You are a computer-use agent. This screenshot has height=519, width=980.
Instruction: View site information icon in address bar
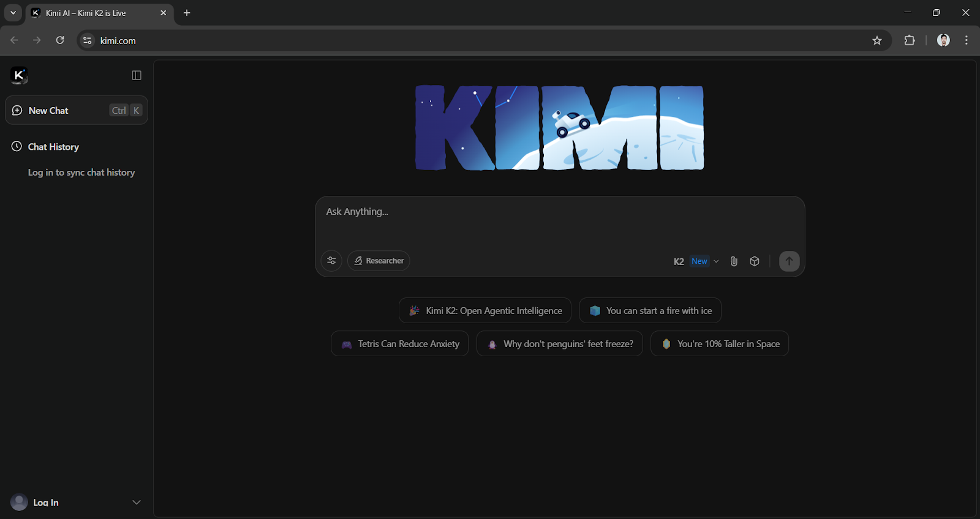pyautogui.click(x=88, y=40)
